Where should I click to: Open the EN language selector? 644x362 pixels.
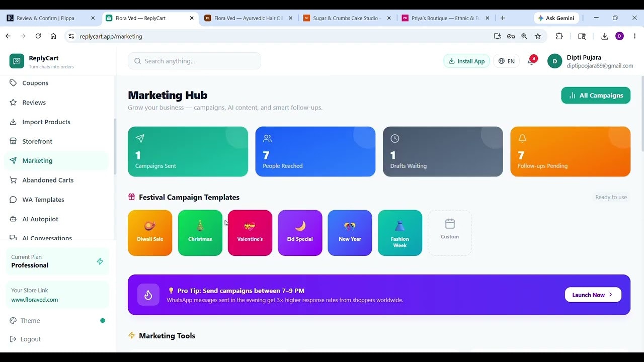pyautogui.click(x=506, y=61)
